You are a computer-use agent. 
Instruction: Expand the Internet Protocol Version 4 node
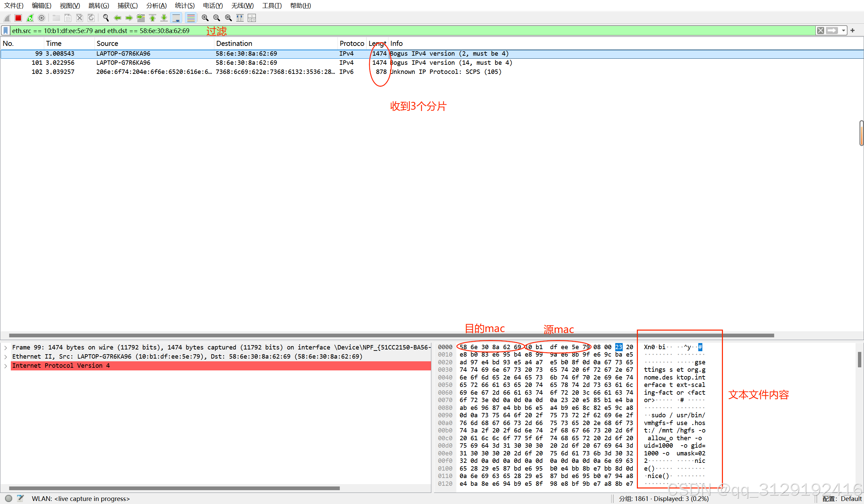6,366
